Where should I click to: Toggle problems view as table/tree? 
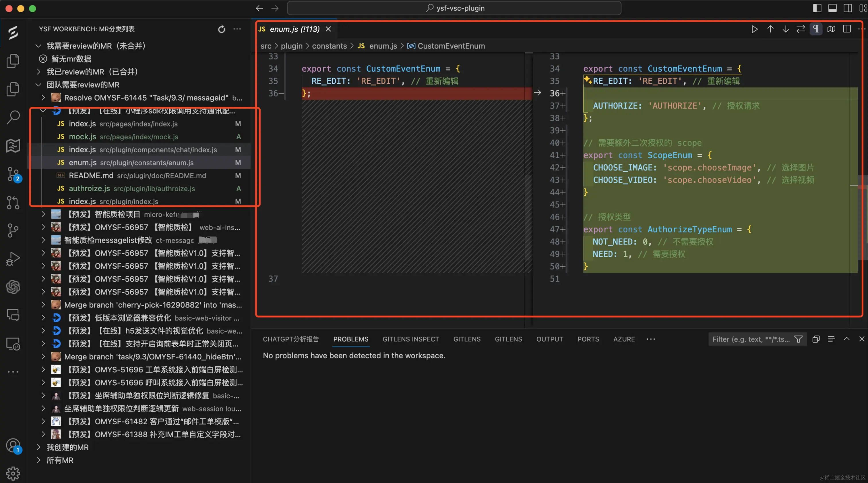[831, 339]
